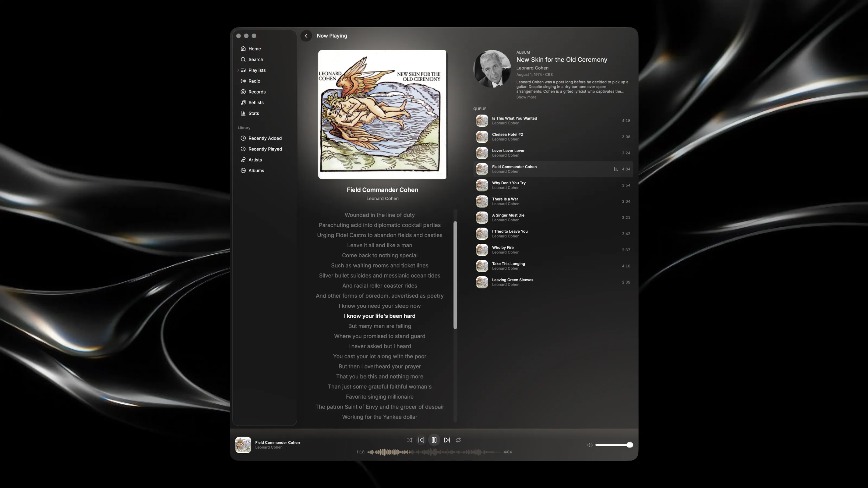This screenshot has width=868, height=488.
Task: Play I Tried to Leave You from queue
Action: [x=553, y=234]
